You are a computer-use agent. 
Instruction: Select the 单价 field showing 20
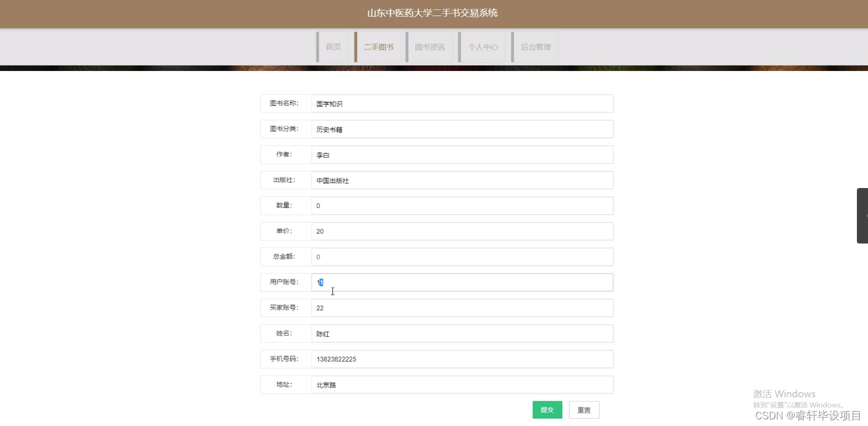[462, 231]
